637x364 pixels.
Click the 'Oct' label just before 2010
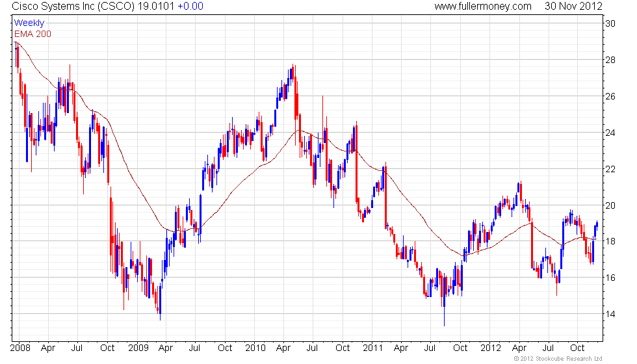tap(225, 348)
